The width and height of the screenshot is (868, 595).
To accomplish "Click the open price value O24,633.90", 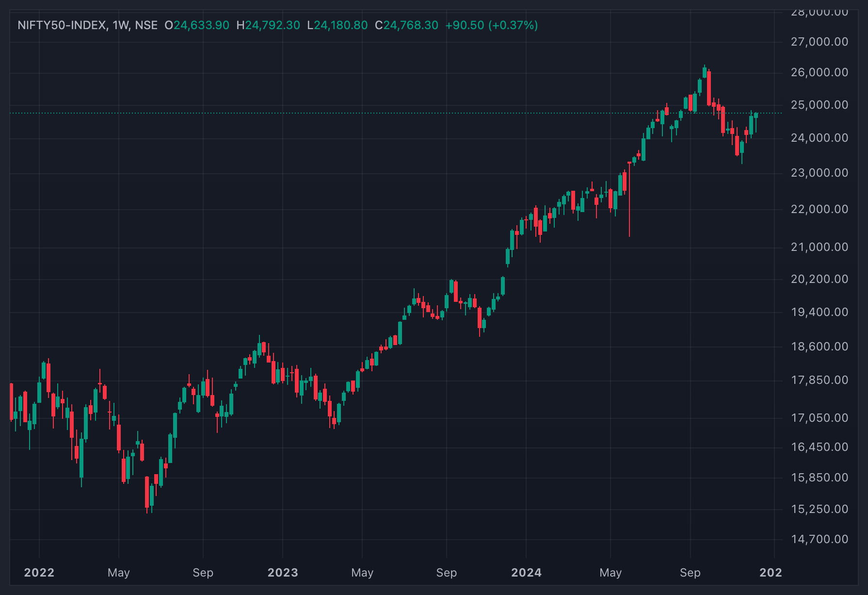I will pyautogui.click(x=196, y=25).
